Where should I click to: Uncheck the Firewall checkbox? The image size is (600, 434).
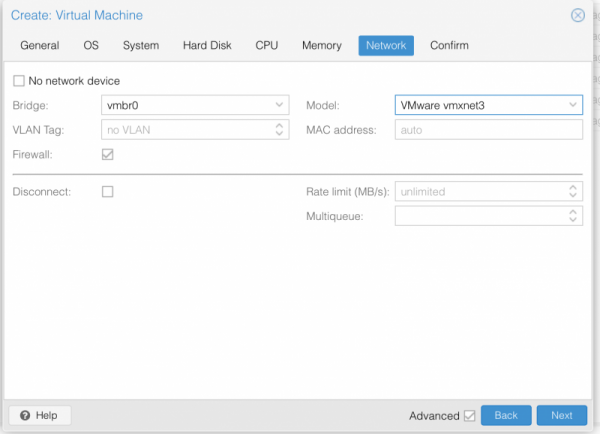point(108,154)
